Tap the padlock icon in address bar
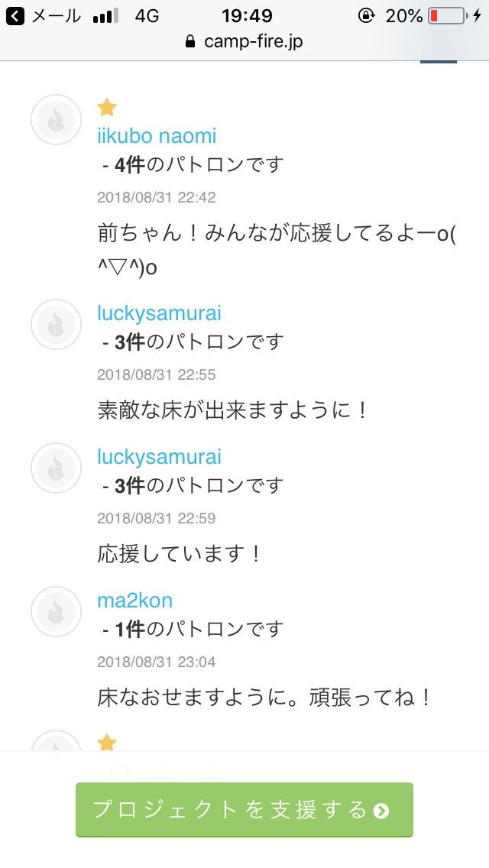 click(x=191, y=41)
